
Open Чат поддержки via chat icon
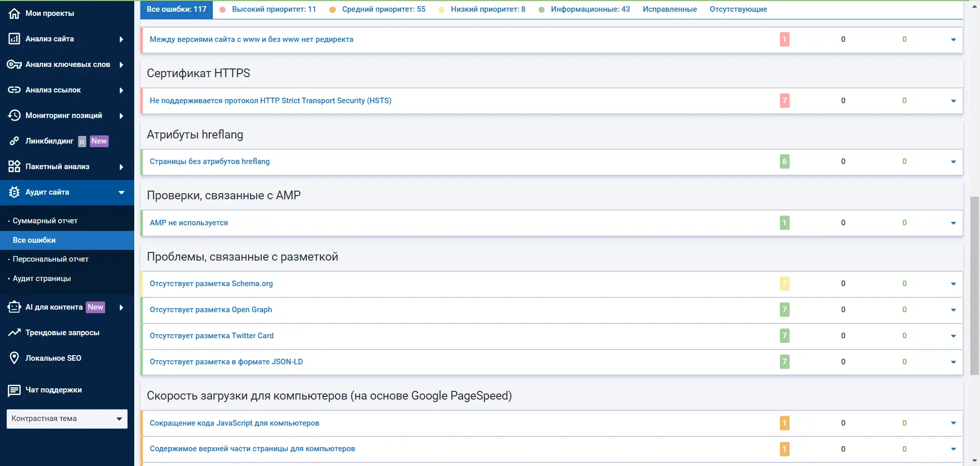14,390
